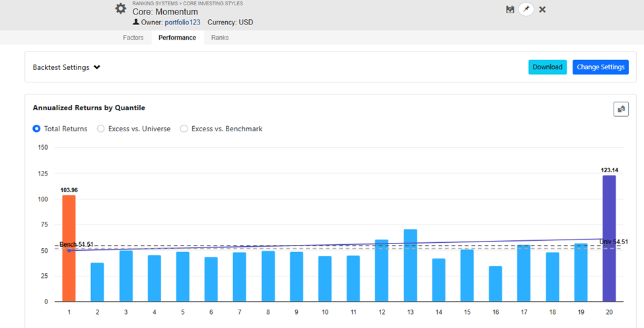This screenshot has height=328, width=644.
Task: Select the Performance tab
Action: (177, 38)
